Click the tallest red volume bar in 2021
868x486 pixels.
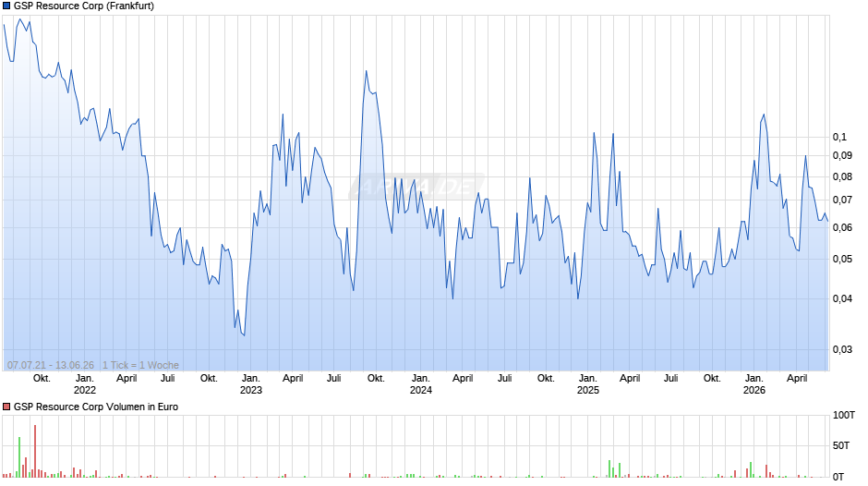[x=35, y=451]
